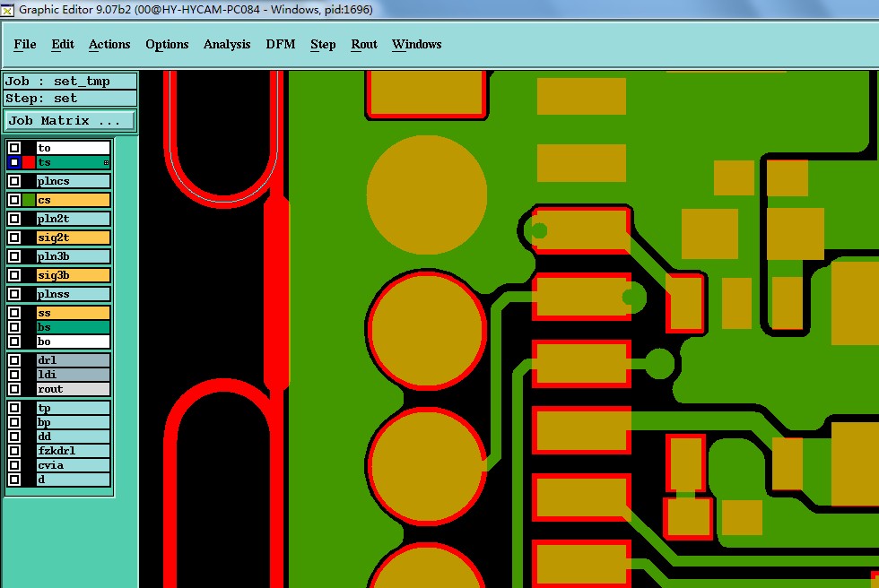Open the Actions menu

[x=109, y=44]
